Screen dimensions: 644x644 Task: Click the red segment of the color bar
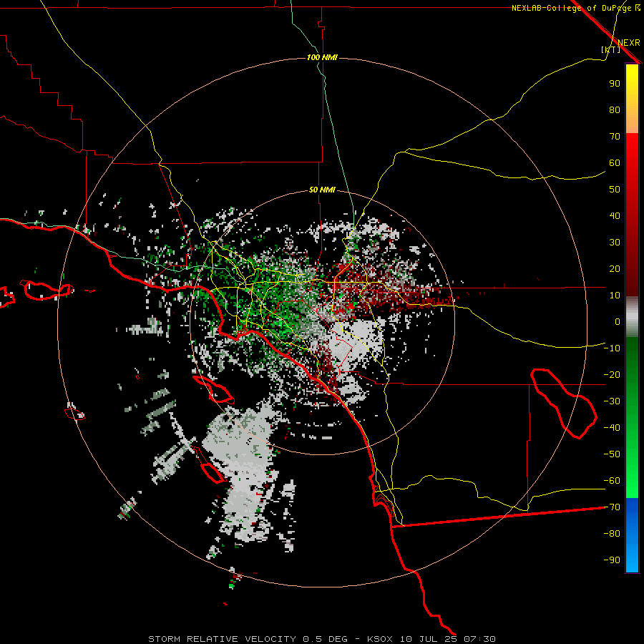632,215
